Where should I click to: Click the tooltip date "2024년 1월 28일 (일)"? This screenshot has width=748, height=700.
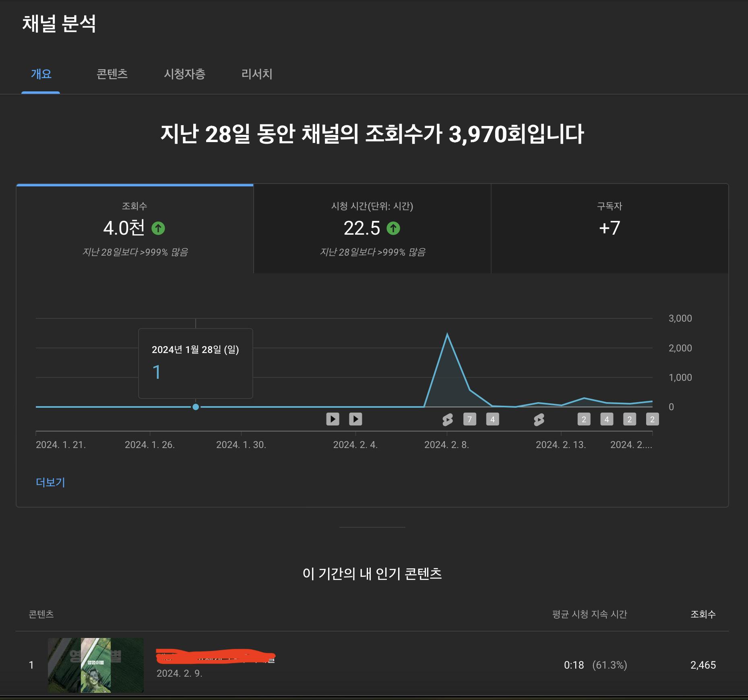(195, 349)
